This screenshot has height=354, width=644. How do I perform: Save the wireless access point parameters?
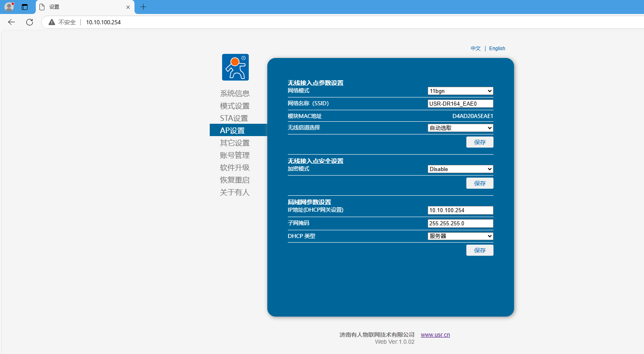pos(480,142)
